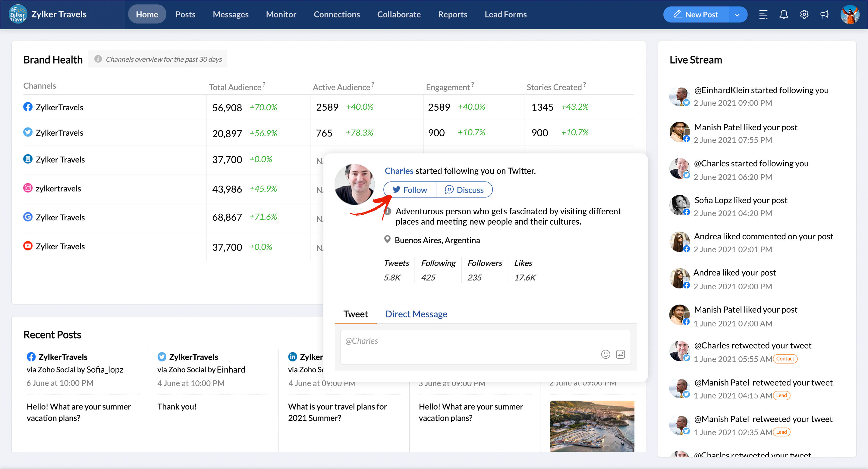The width and height of the screenshot is (868, 469).
Task: Open the drafts list icon in header
Action: click(x=763, y=14)
